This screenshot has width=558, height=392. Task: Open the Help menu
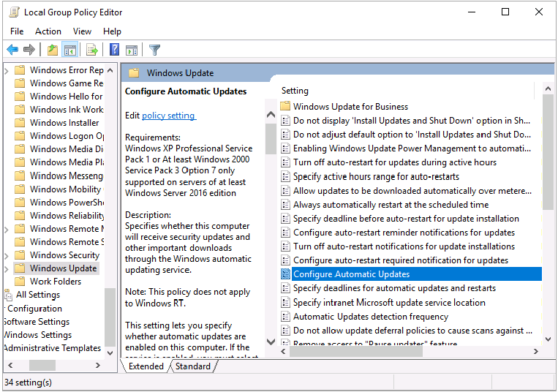[112, 31]
